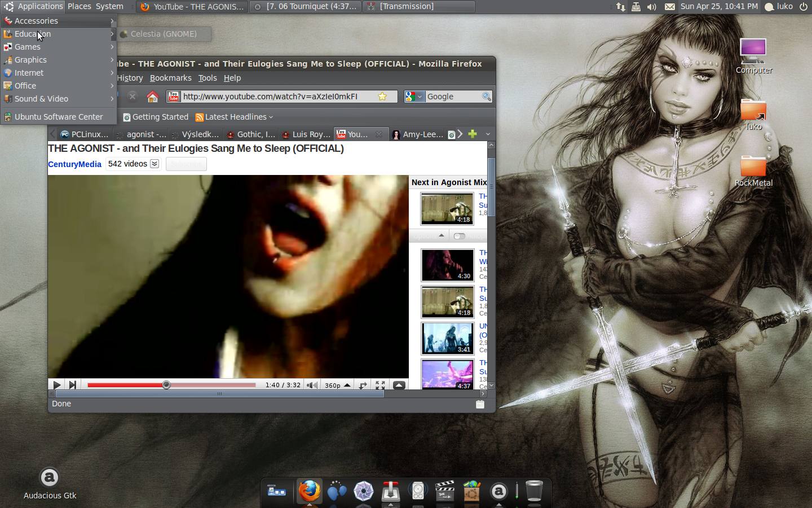Open the System menu in panel

[x=109, y=6]
